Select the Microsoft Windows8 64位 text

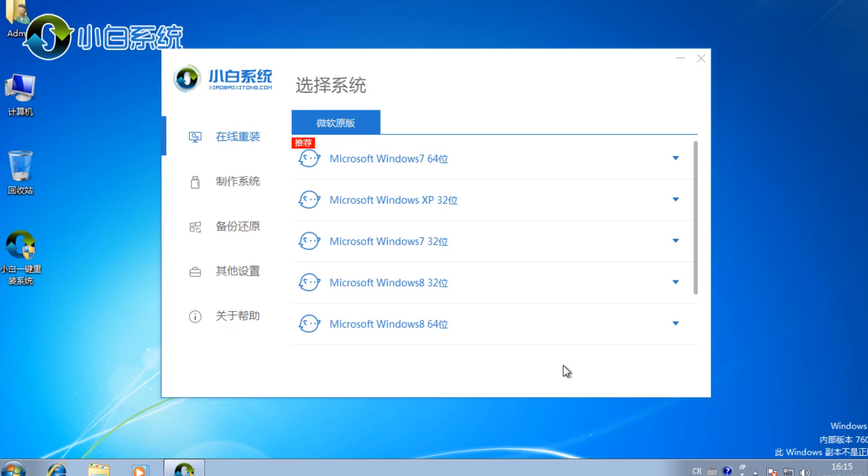point(389,324)
